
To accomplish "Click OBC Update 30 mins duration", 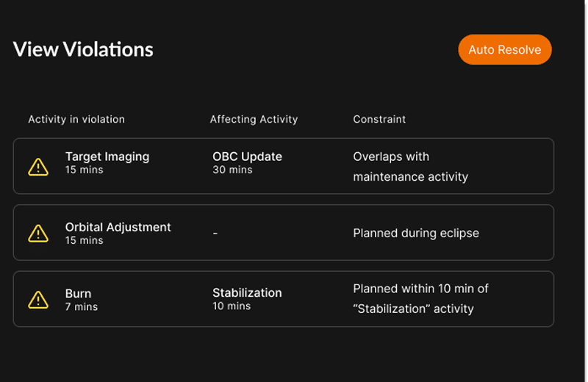I will tap(232, 170).
